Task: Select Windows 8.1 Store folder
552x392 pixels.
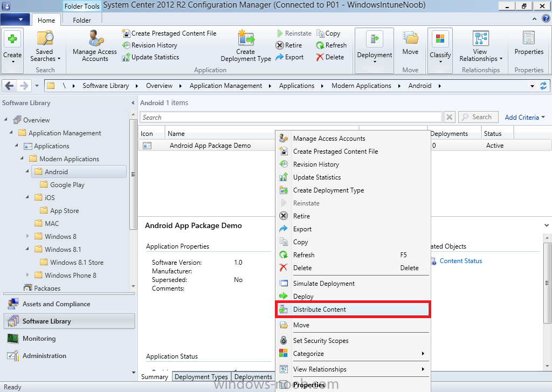Action: [x=77, y=263]
